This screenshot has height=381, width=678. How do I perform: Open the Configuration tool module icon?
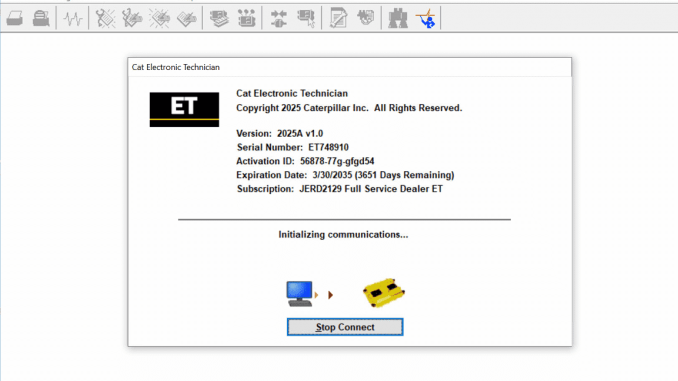coord(246,19)
